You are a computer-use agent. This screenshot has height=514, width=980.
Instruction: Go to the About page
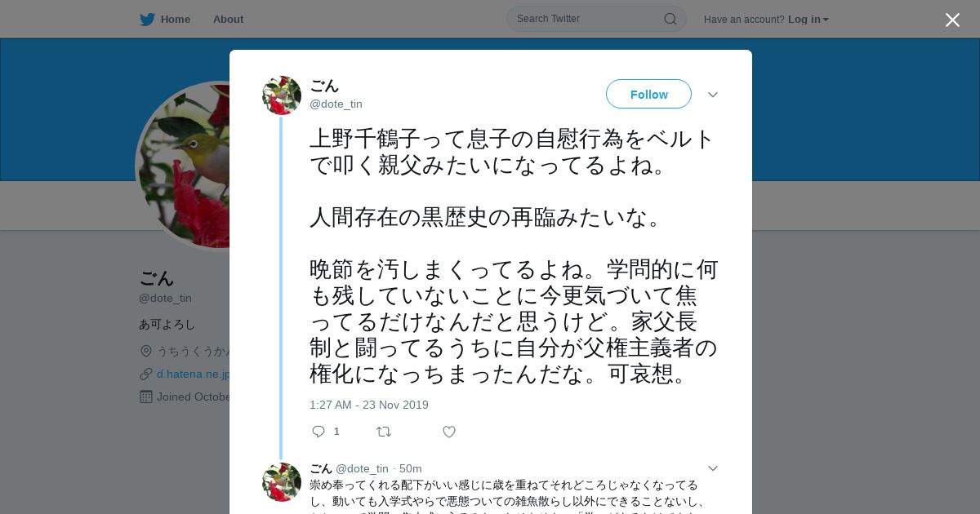tap(228, 20)
